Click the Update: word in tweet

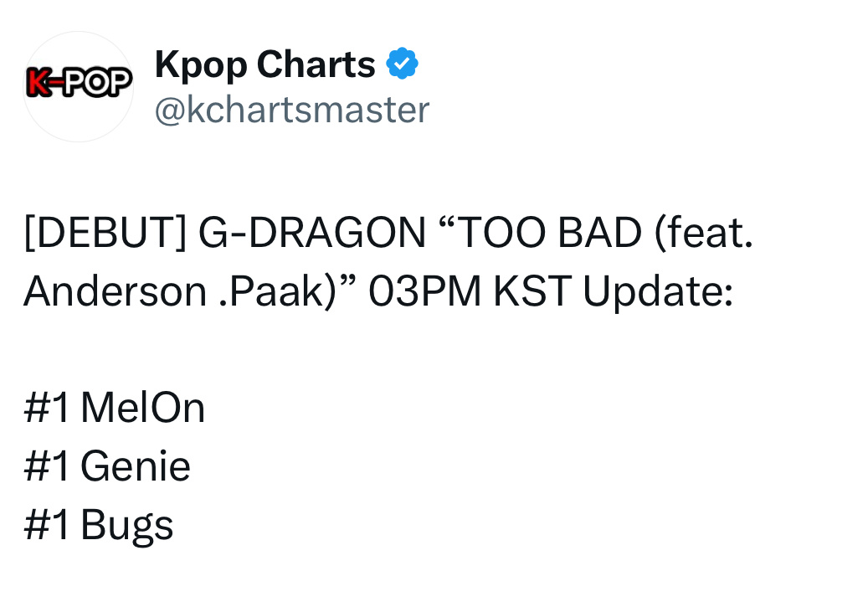coord(658,292)
